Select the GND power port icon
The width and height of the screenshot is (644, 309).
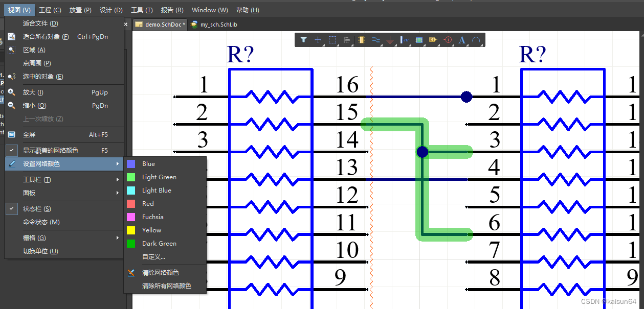click(390, 40)
